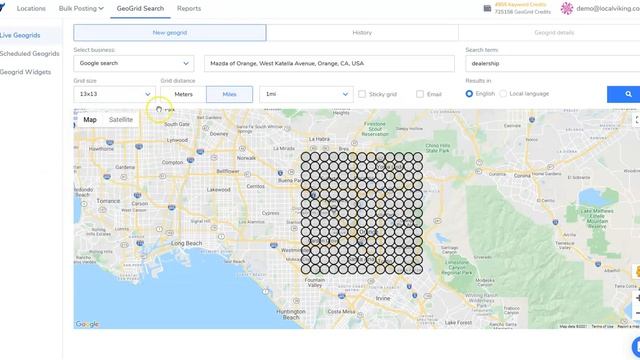Open the map Terms of Use link

pyautogui.click(x=602, y=327)
